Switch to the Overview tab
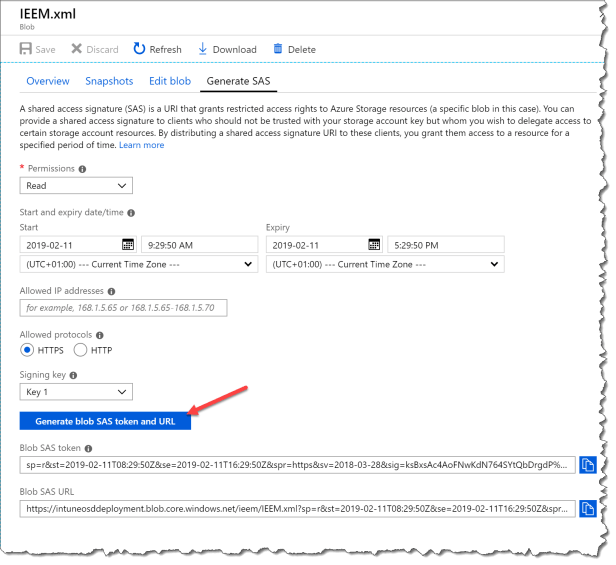Screen dimensions: 616x565 click(x=48, y=81)
